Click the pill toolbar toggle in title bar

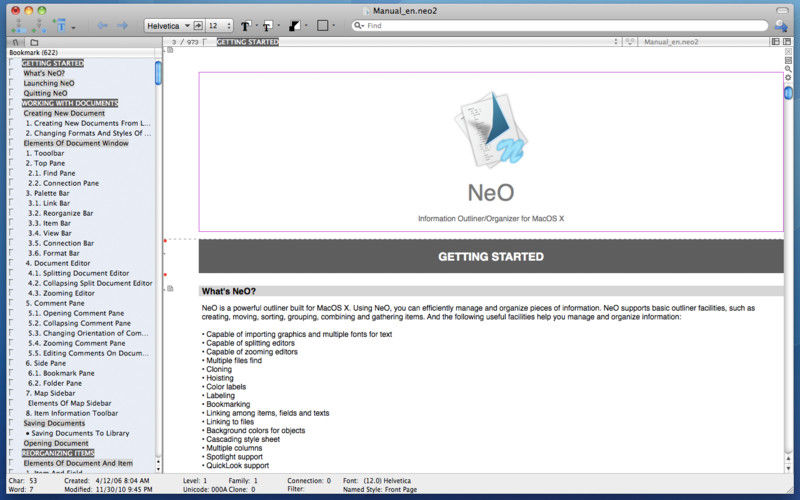[x=782, y=10]
